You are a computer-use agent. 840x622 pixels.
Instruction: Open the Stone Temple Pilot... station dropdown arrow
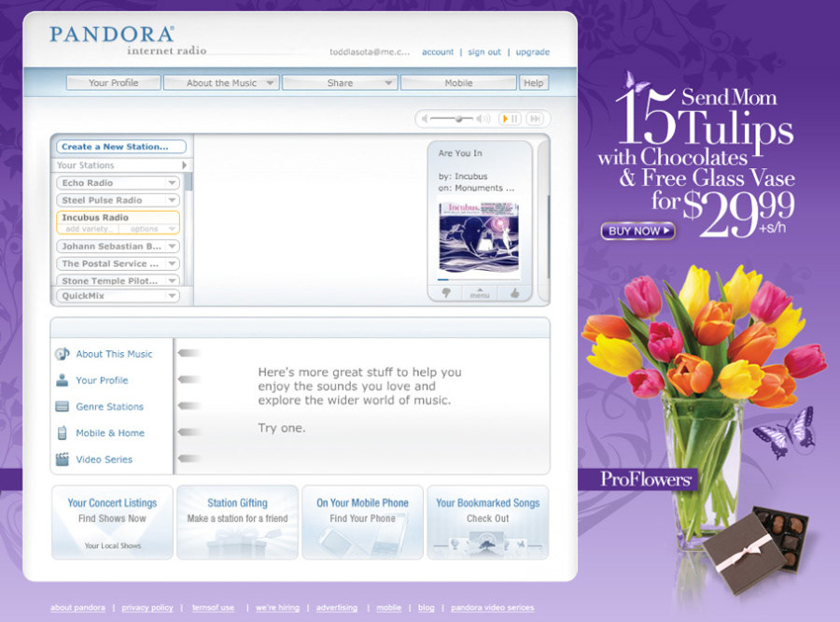pyautogui.click(x=172, y=280)
